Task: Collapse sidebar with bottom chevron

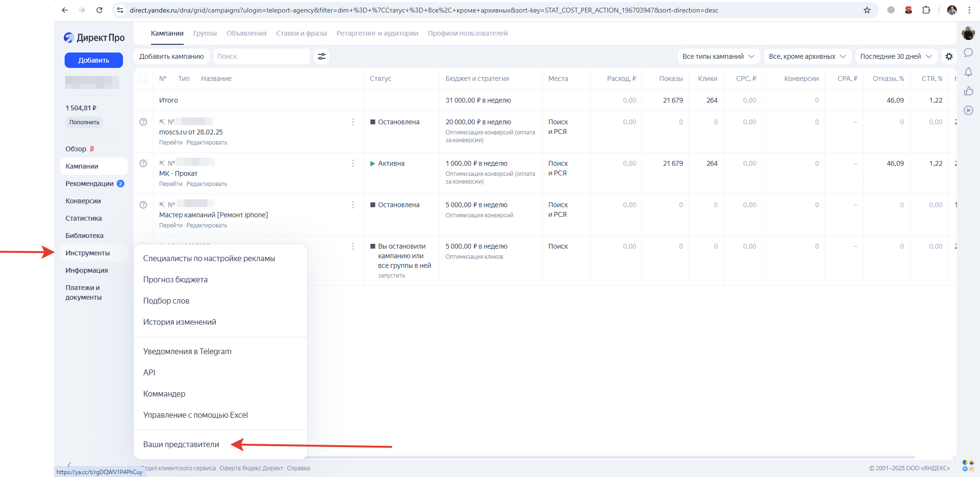Action: [69, 464]
